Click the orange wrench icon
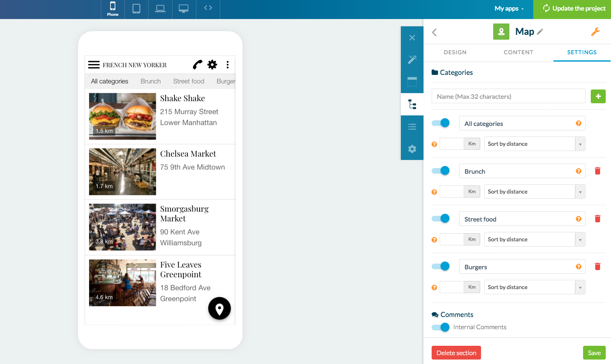Viewport: 611px width, 364px height. pos(595,32)
